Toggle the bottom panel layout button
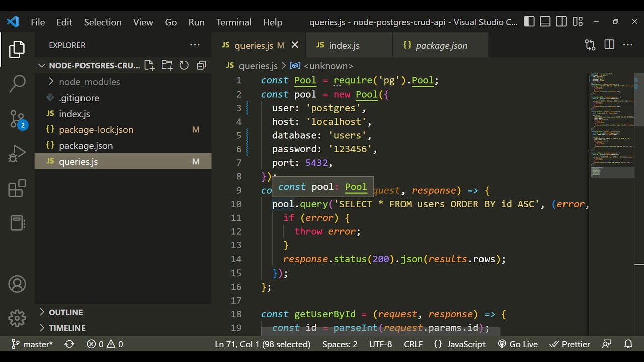 [x=545, y=22]
